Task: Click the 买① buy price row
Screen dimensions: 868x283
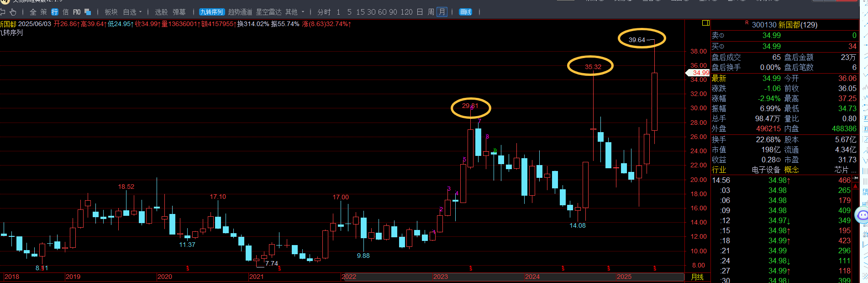Action: pyautogui.click(x=784, y=47)
